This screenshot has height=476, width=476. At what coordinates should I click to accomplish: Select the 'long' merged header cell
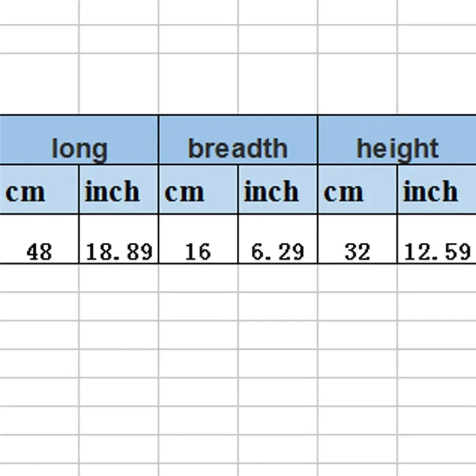tap(79, 140)
